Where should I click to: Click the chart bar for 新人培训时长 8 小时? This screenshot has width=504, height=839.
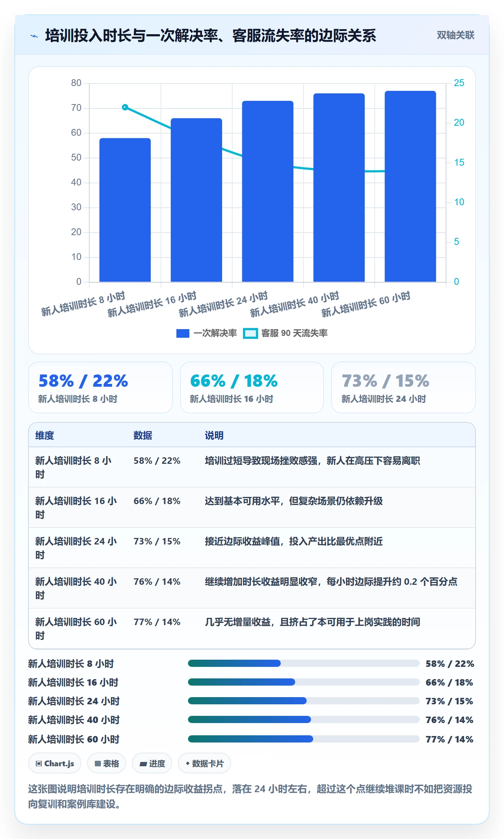[x=125, y=210]
